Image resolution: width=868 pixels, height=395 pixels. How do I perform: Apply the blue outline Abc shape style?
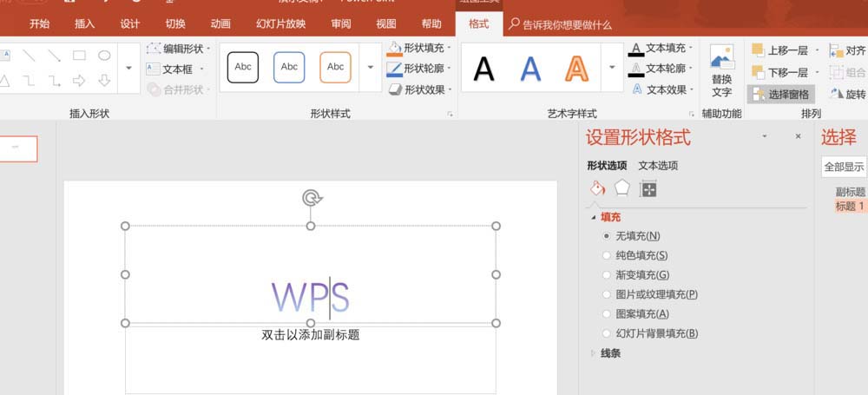pyautogui.click(x=289, y=67)
